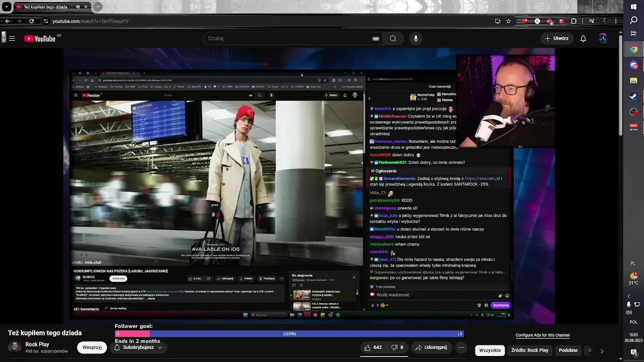Like the video with thumbs up 642
The image size is (644, 362).
(373, 347)
